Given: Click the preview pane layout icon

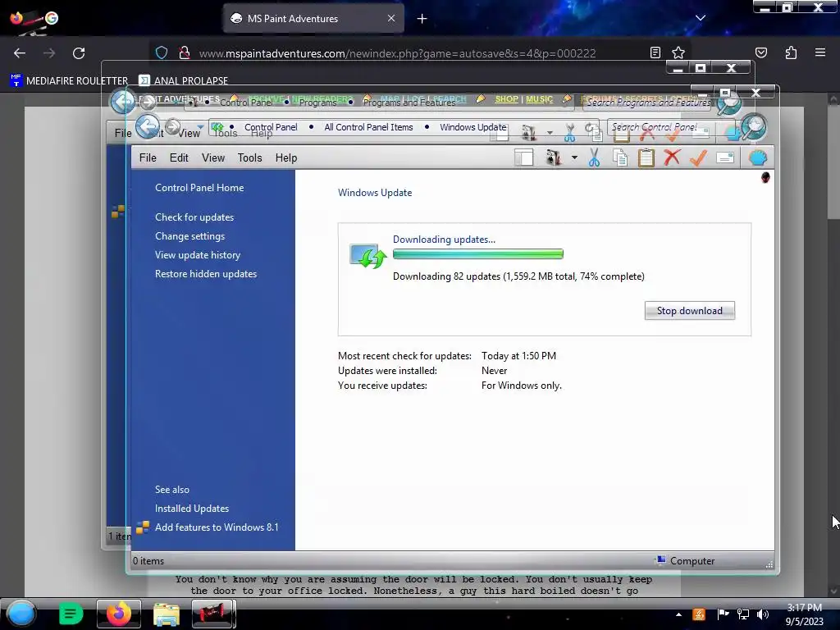Looking at the screenshot, I should 524,157.
